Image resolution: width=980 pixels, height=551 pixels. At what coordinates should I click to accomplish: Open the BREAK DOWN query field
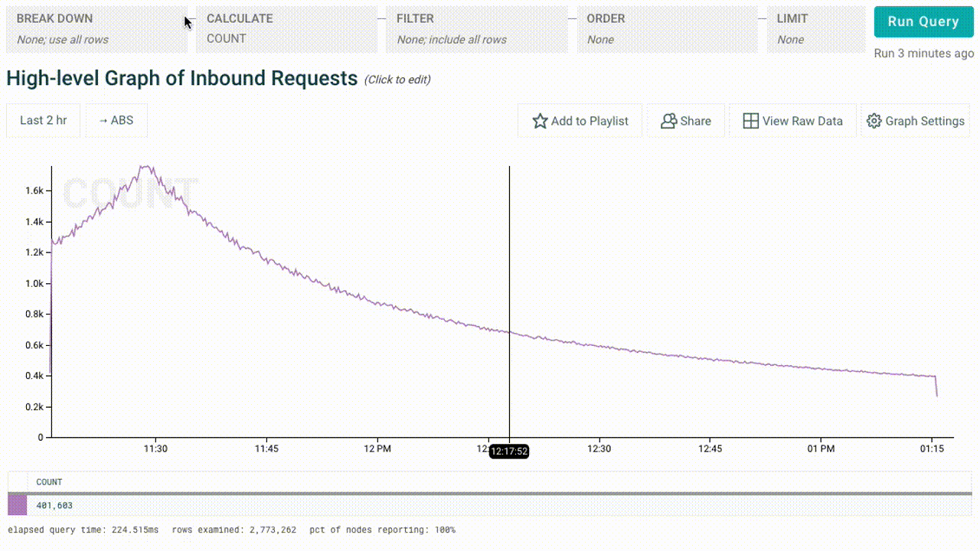pos(96,30)
